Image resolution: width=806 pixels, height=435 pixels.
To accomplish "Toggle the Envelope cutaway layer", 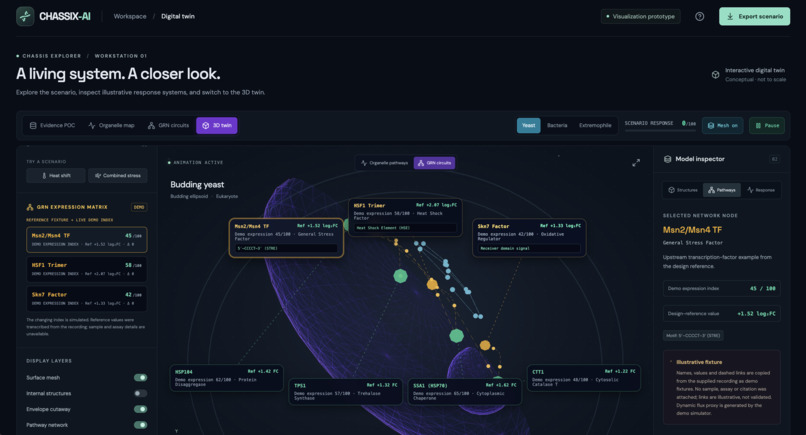I will coord(140,409).
